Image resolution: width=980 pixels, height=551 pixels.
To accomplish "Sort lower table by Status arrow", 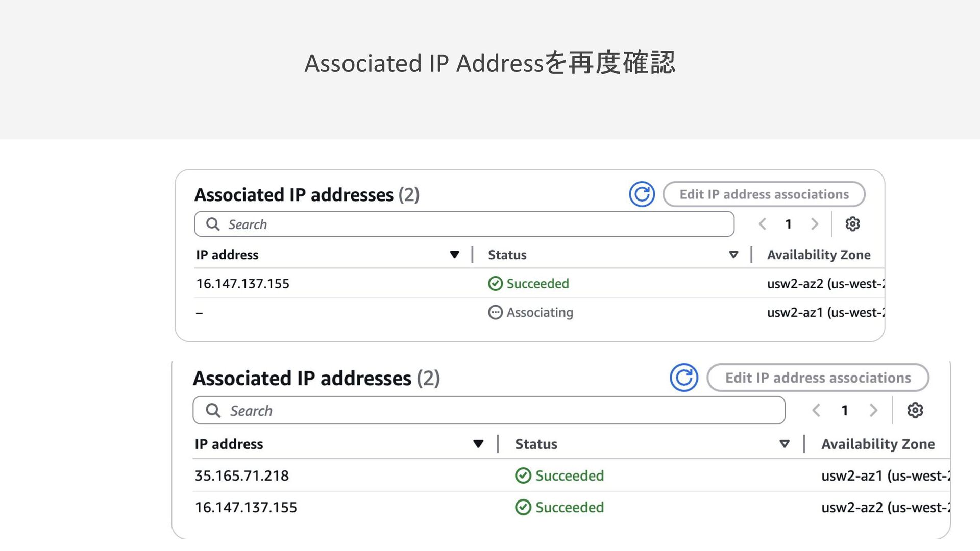I will 785,444.
